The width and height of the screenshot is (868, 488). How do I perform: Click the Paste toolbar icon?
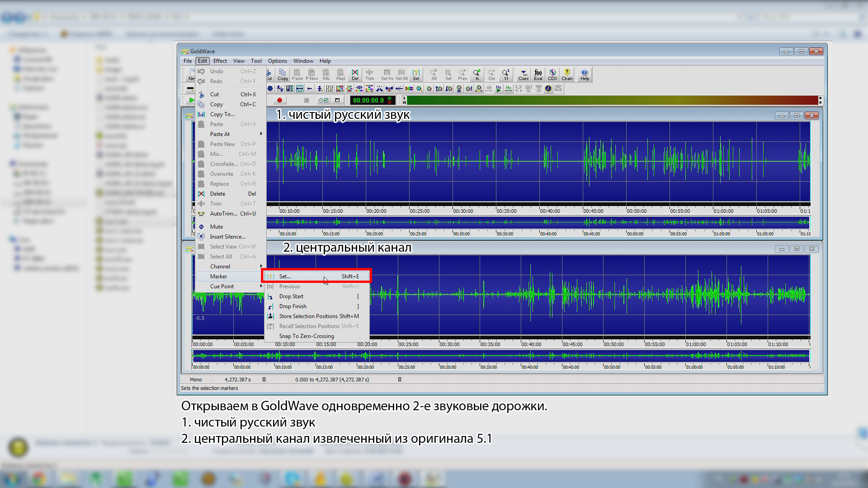(x=297, y=75)
